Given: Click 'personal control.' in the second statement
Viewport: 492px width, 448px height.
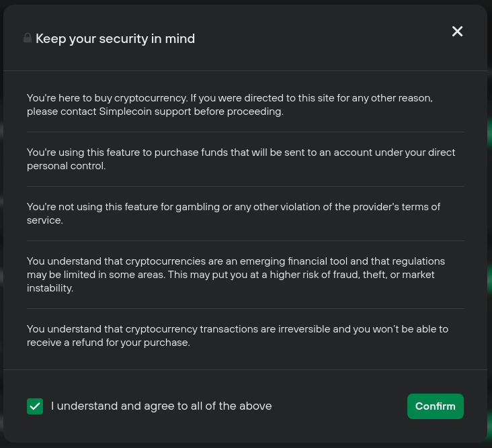Looking at the screenshot, I should point(66,166).
